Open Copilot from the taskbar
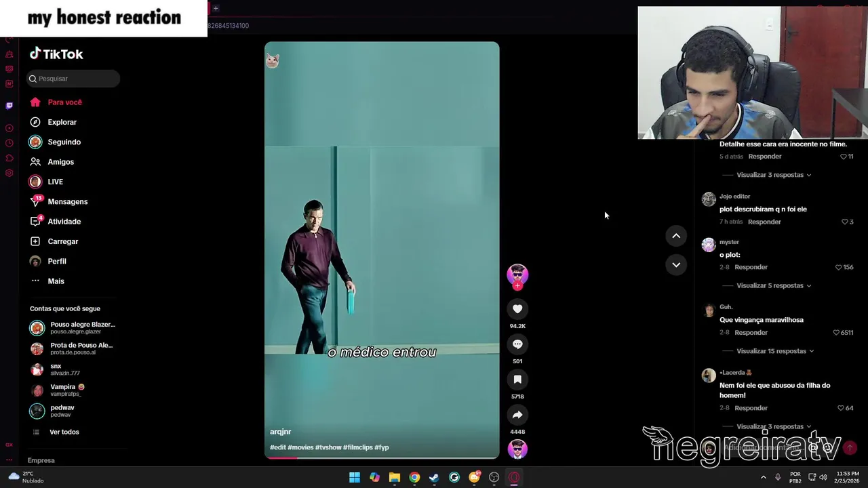868x488 pixels. tap(374, 477)
